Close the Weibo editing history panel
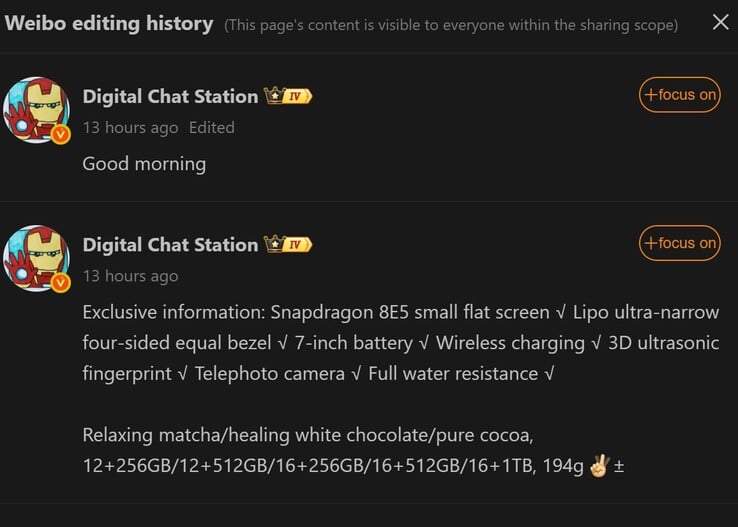 pos(720,22)
